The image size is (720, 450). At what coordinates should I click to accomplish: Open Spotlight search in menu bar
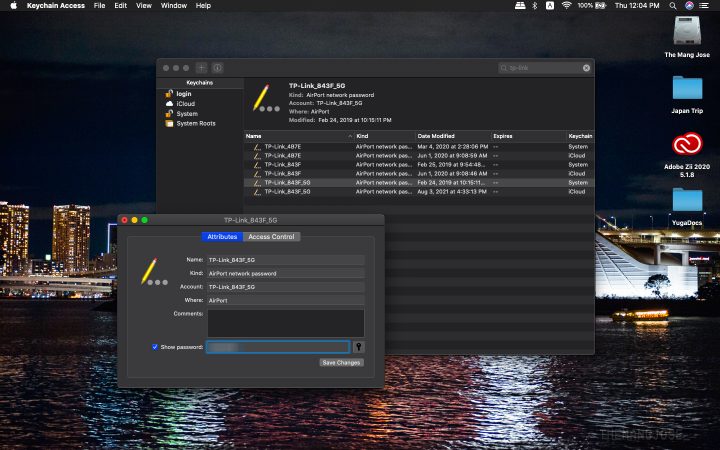point(673,6)
